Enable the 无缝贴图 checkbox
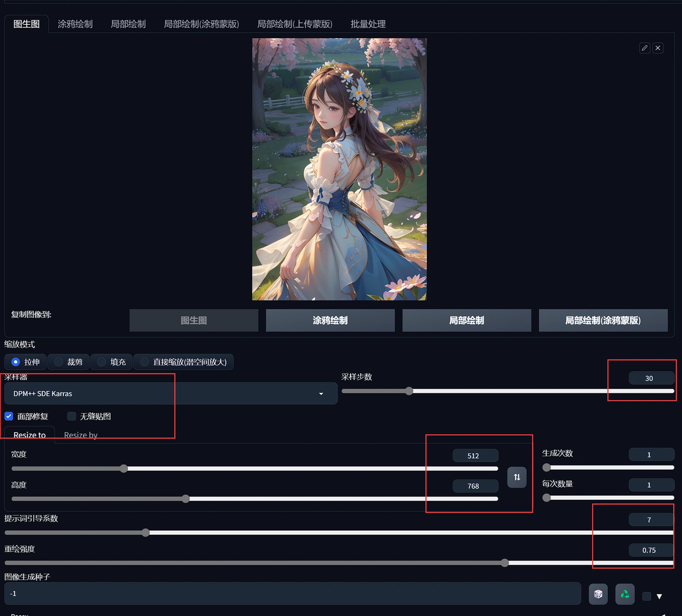The image size is (682, 616). [72, 416]
